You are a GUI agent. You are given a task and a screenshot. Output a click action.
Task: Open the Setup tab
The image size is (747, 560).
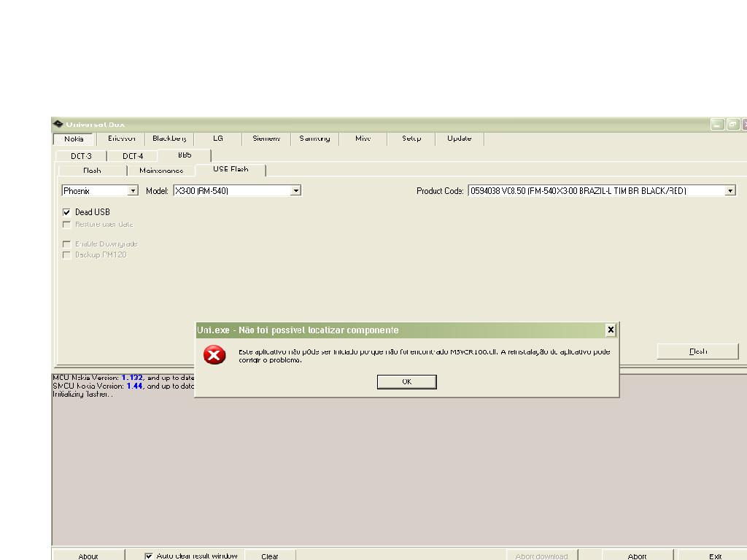[411, 139]
